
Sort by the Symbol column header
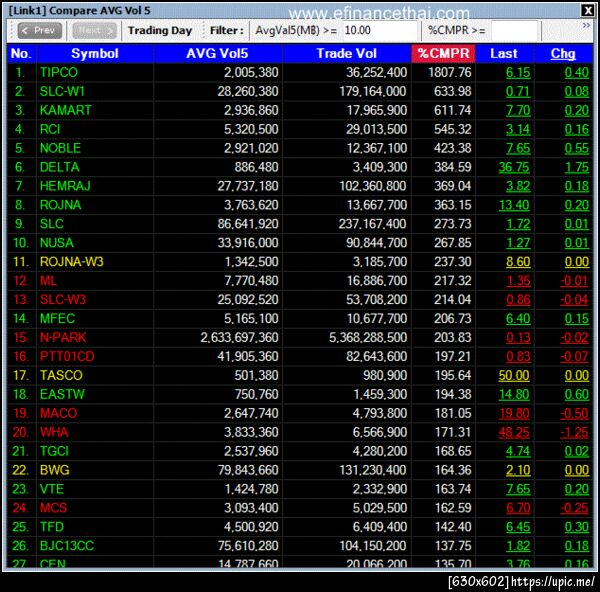pyautogui.click(x=95, y=54)
